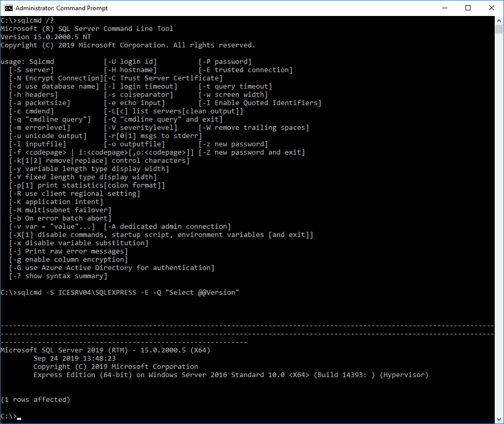Click the "All rights reserved." copyright line

coord(128,45)
